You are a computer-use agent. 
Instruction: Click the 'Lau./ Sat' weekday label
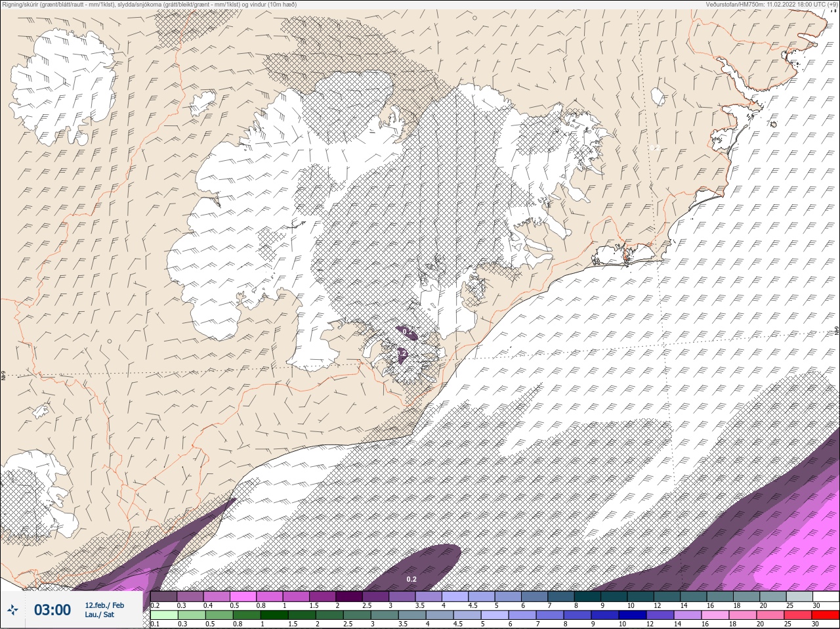[99, 615]
